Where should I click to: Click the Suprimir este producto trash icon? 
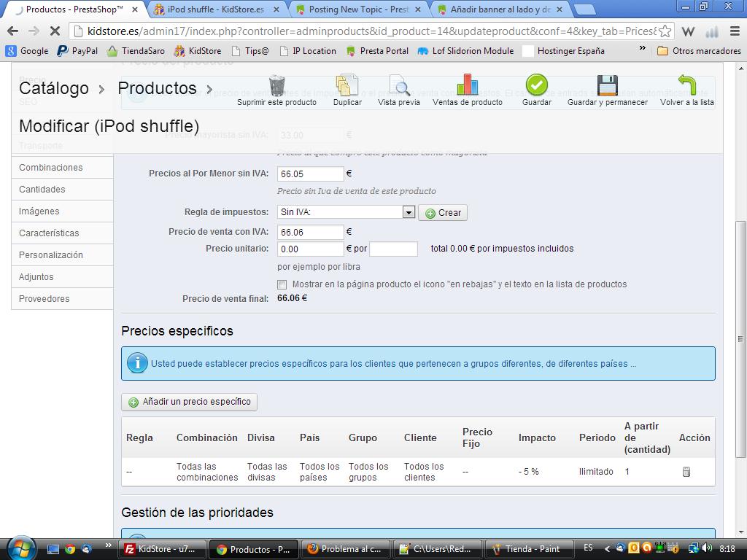(276, 86)
